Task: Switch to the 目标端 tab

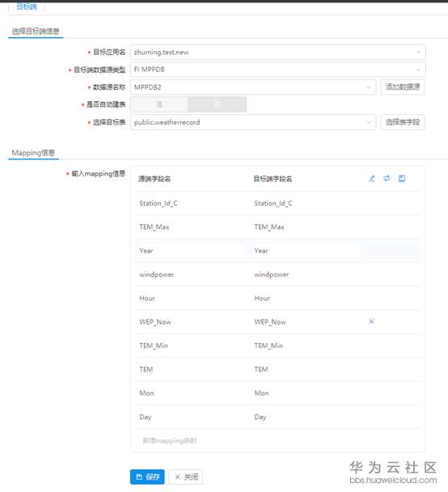Action: pyautogui.click(x=27, y=6)
